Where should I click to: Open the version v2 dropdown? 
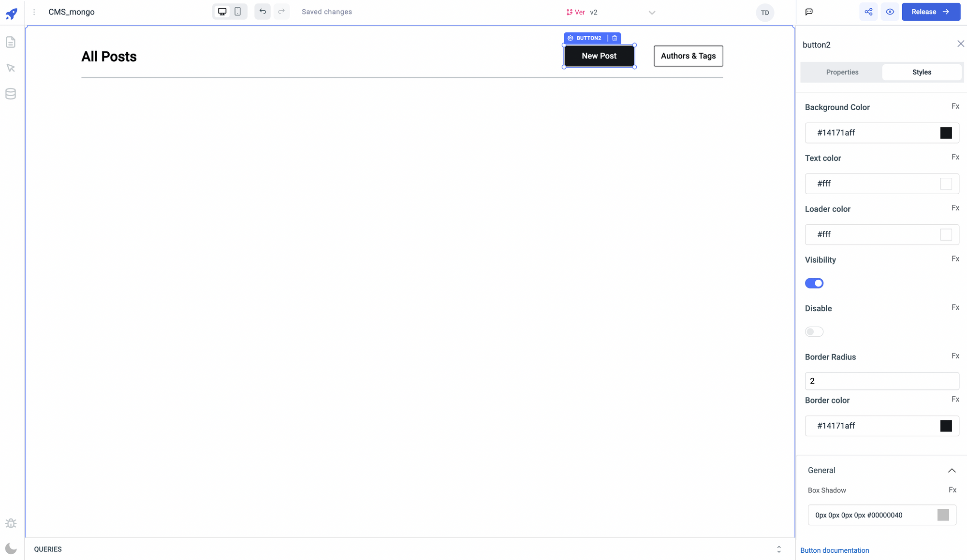(651, 13)
